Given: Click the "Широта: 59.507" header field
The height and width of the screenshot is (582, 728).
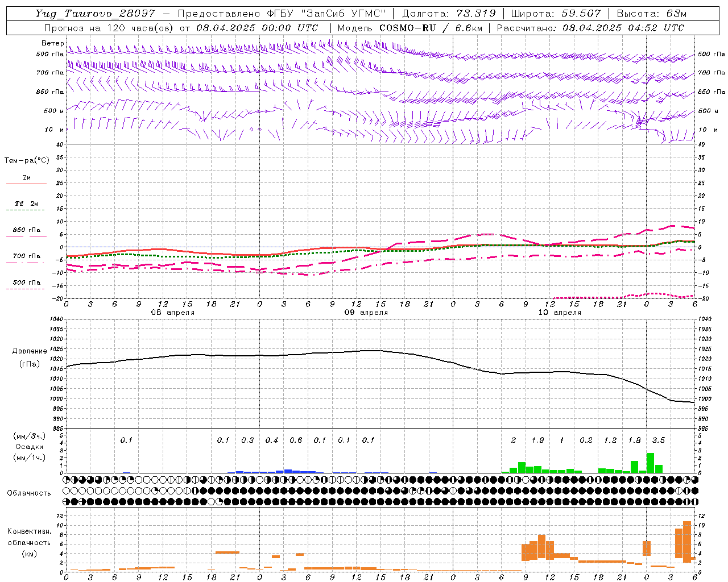Looking at the screenshot, I should point(556,14).
